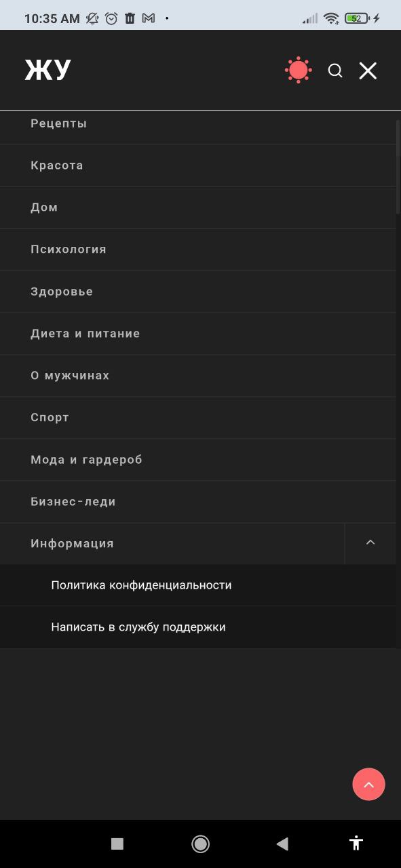The image size is (401, 868).
Task: Select the Дом section
Action: coord(198,208)
